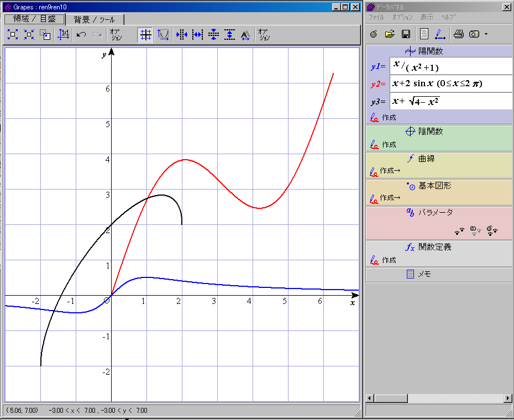The width and height of the screenshot is (514, 420).
Task: Click the horizontal stretch scale icon
Action: coord(198,34)
